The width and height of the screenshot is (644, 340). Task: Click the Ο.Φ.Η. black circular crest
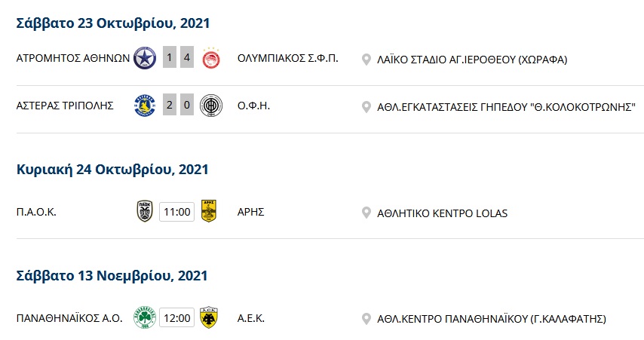pos(211,106)
